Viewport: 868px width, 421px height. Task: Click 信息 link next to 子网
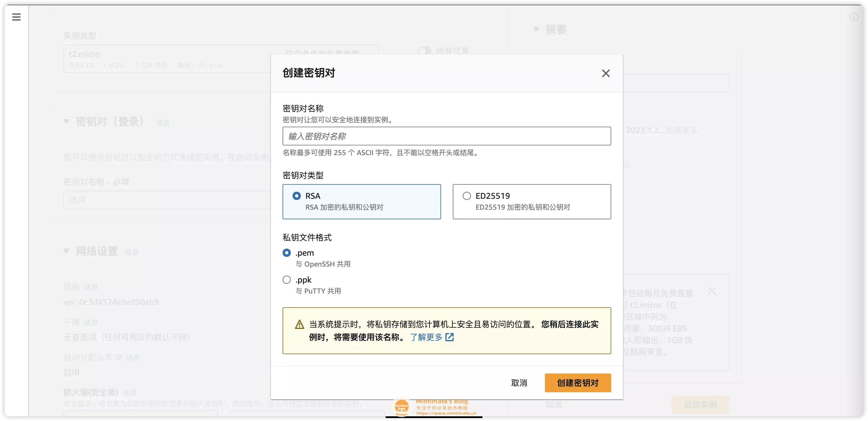pyautogui.click(x=91, y=322)
